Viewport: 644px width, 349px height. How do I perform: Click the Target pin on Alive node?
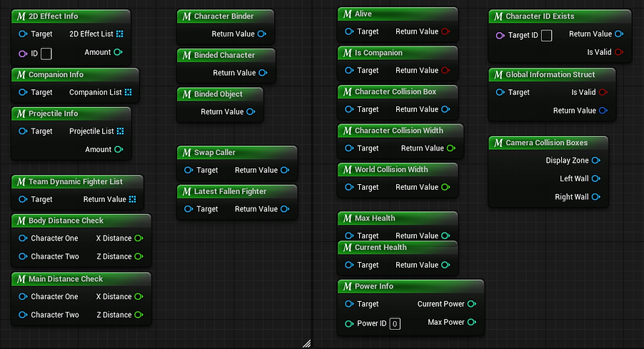[x=349, y=31]
